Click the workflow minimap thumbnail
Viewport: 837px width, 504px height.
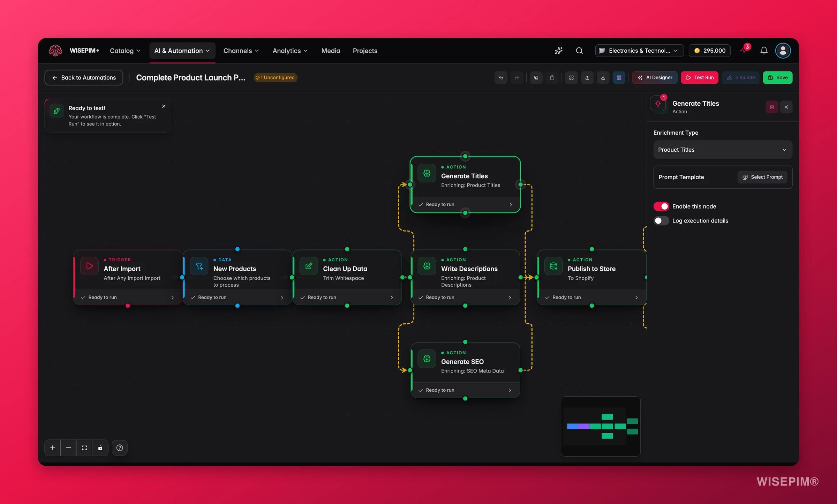point(601,426)
